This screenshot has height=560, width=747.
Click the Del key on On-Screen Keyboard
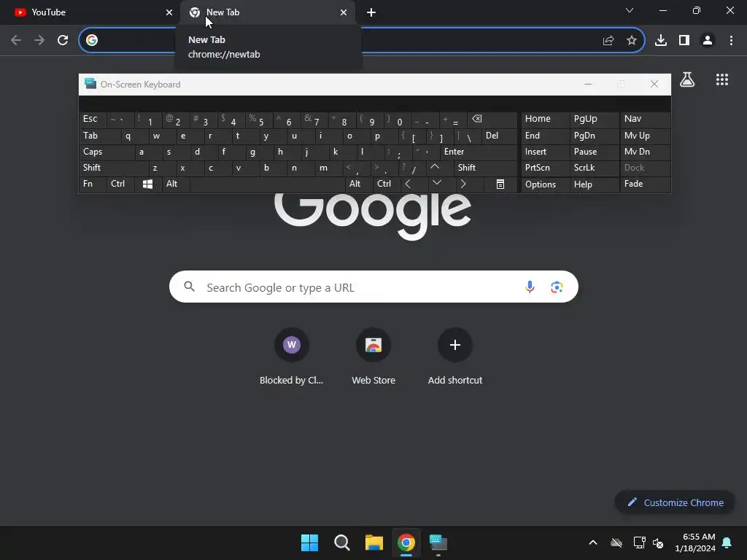(499, 136)
